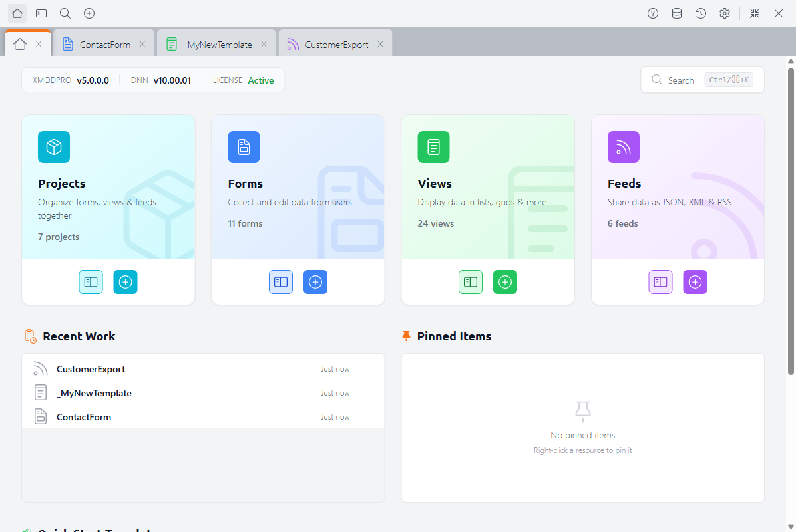
Task: Create new view with green plus button
Action: pos(505,282)
